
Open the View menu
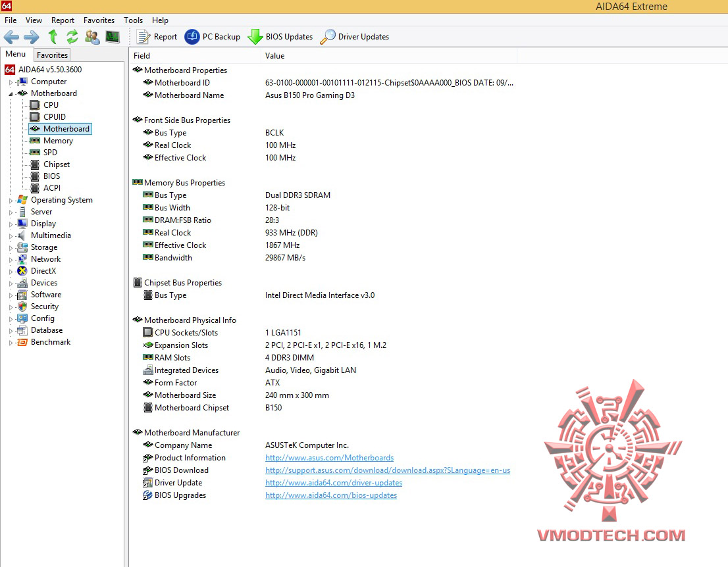pos(34,20)
